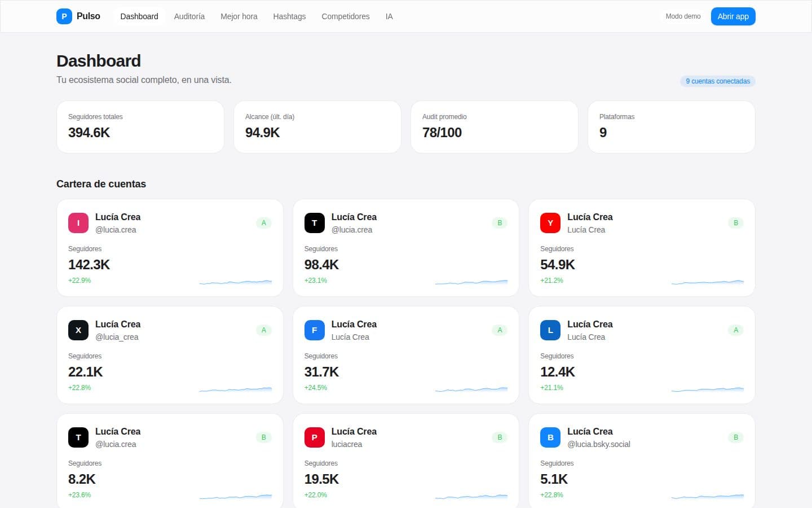
Task: Click the Abrir app button
Action: pyautogui.click(x=733, y=16)
